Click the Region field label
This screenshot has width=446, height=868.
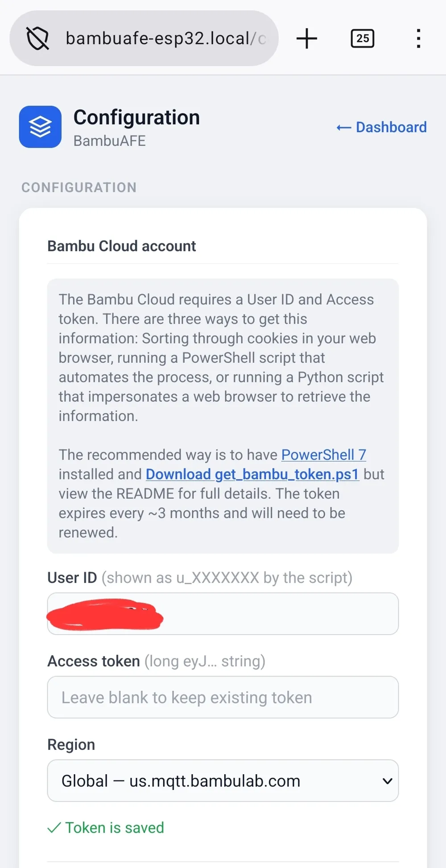click(71, 744)
